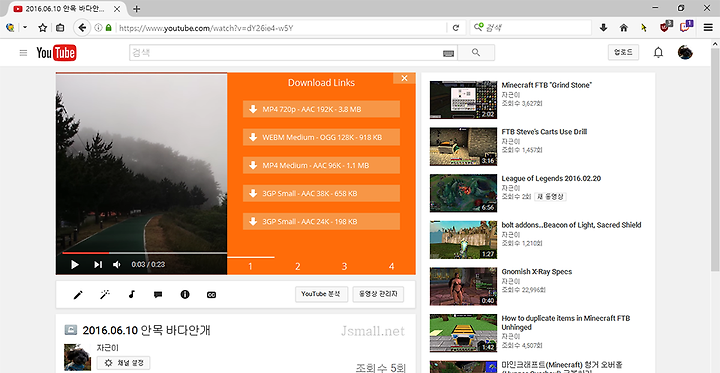Click the site info icon in address bar

(x=98, y=28)
